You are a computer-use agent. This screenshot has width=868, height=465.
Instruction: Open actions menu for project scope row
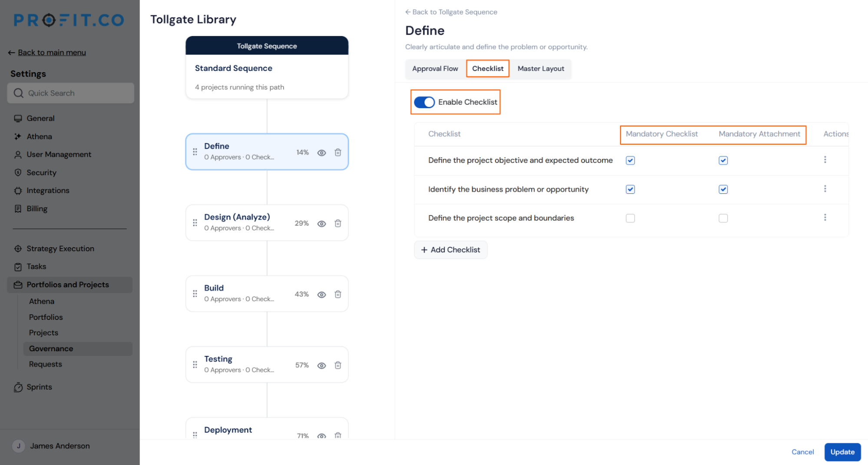(x=825, y=217)
